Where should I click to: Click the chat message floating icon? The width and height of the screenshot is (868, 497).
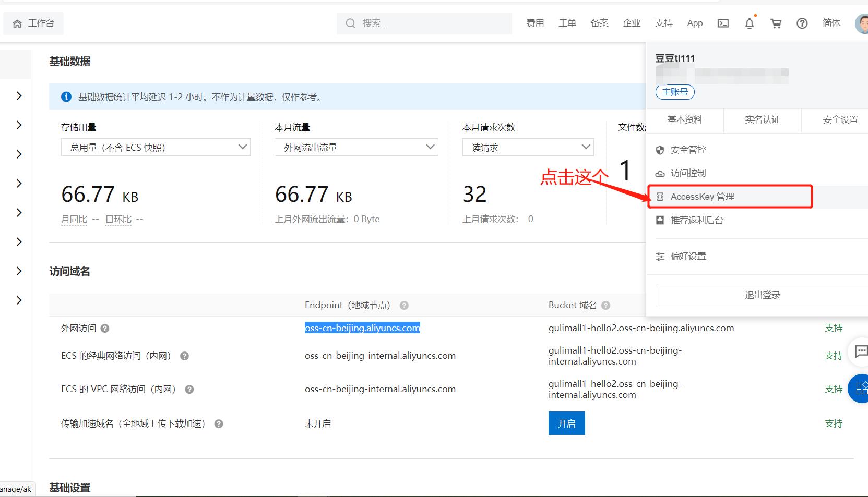click(860, 351)
